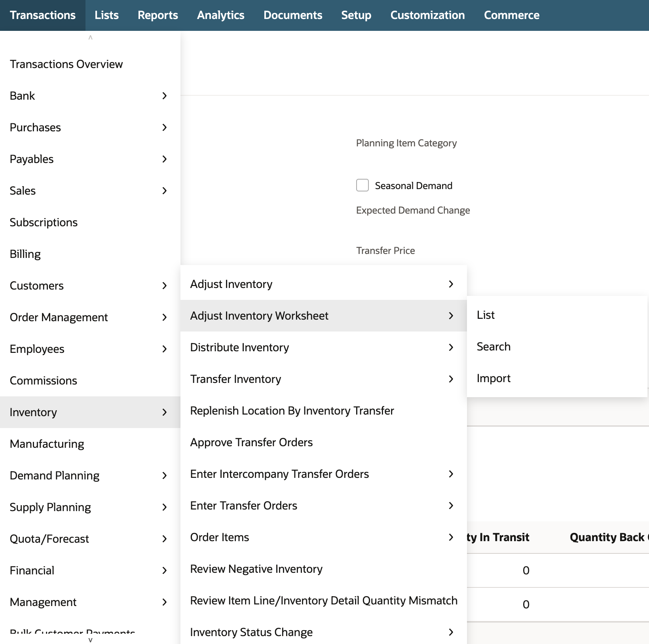Open Distribute Inventory submenu

click(324, 347)
